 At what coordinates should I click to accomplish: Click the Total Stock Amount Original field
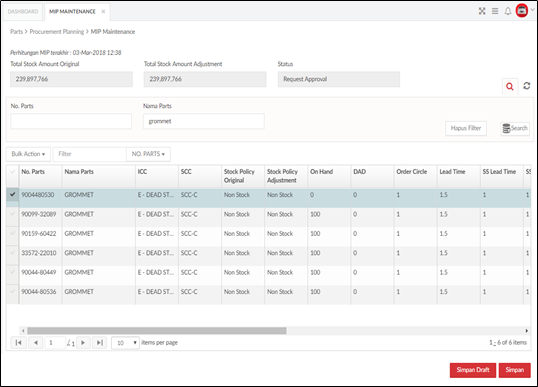coord(71,79)
